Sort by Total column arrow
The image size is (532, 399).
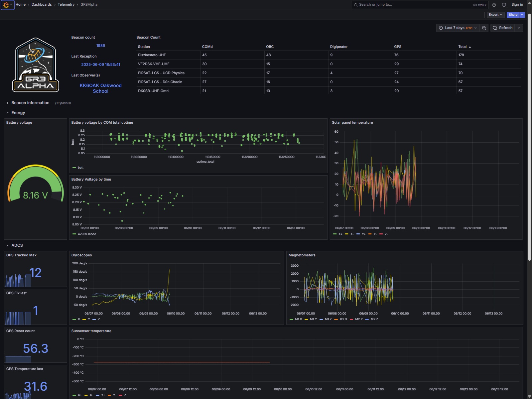(x=470, y=47)
